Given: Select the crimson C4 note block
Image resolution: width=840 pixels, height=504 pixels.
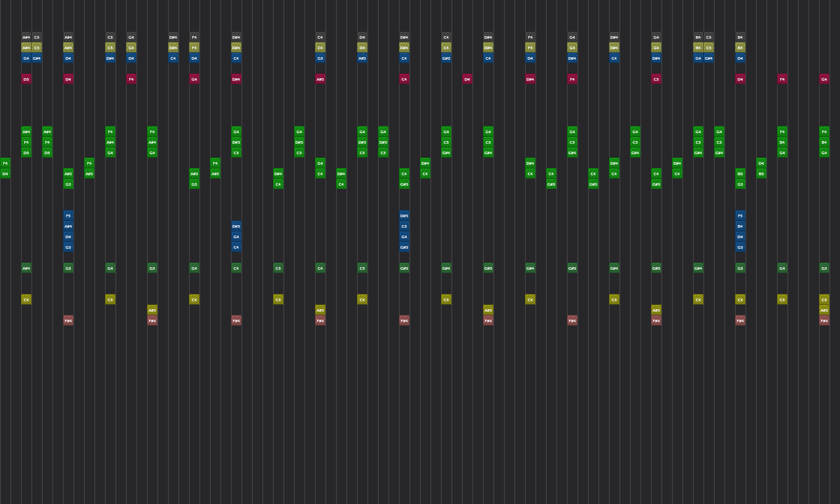Looking at the screenshot, I should [x=404, y=79].
